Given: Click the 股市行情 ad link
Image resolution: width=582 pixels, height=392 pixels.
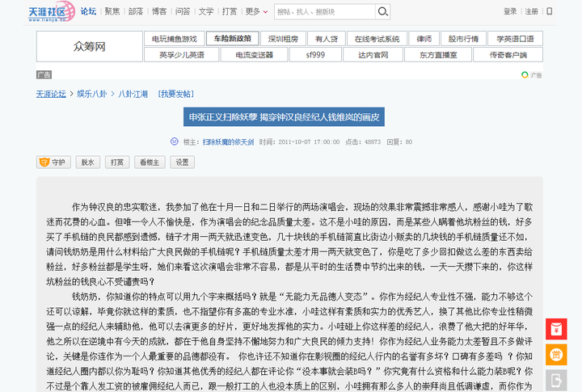Looking at the screenshot, I should tap(464, 39).
